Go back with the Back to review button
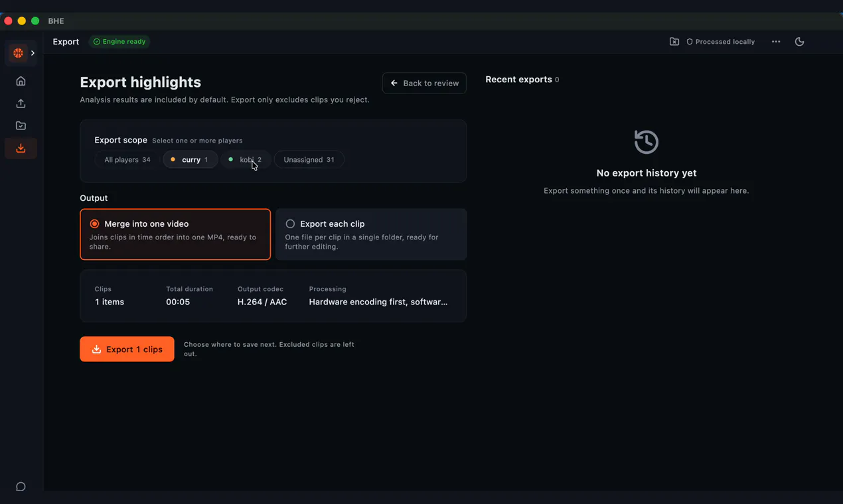 coord(424,83)
